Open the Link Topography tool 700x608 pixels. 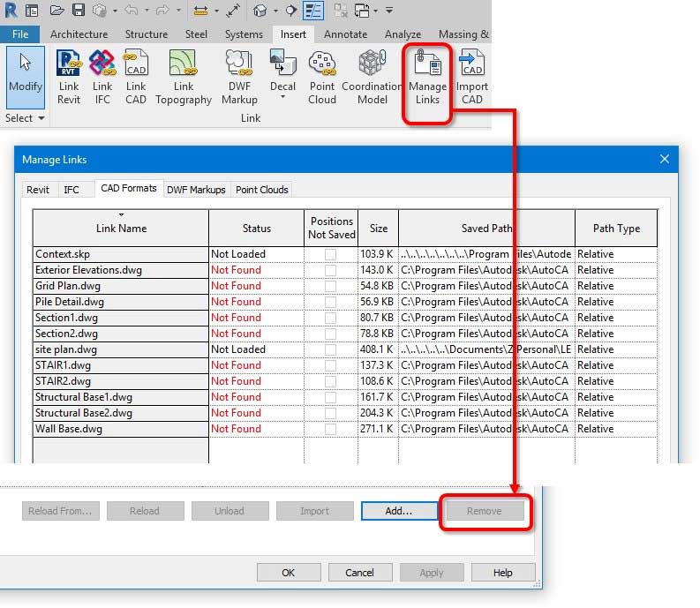[184, 78]
